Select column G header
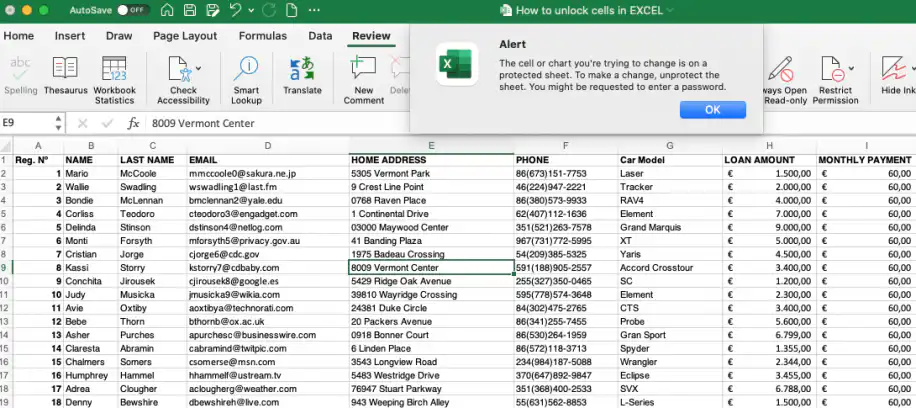 click(x=670, y=146)
